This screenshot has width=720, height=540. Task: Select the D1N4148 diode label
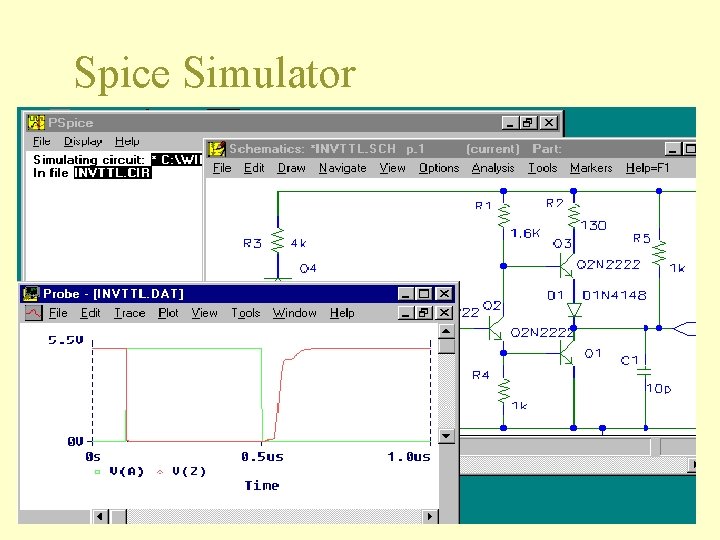[x=614, y=295]
